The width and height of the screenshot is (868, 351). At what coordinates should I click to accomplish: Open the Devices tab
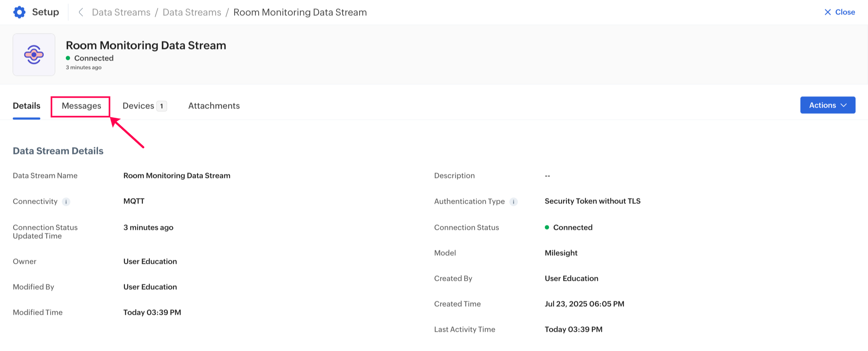tap(138, 106)
